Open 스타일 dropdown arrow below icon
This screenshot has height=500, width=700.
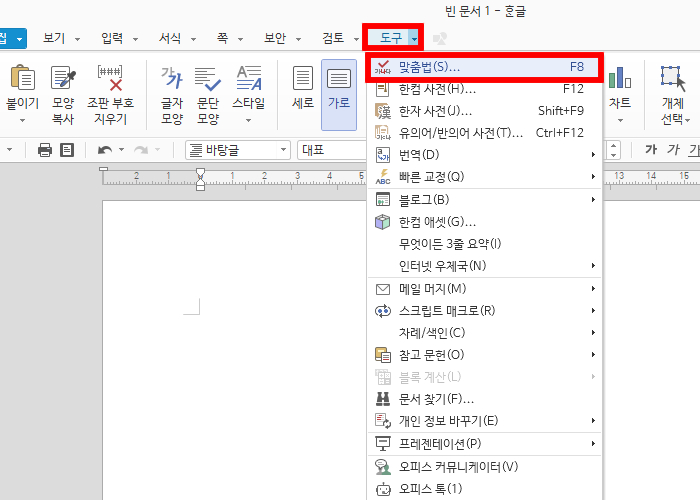pos(249,120)
